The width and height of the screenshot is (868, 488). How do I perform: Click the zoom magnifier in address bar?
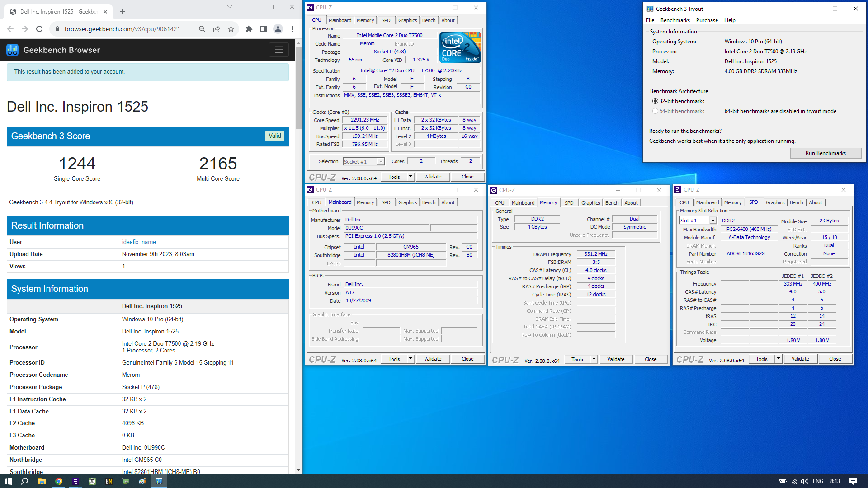point(202,29)
